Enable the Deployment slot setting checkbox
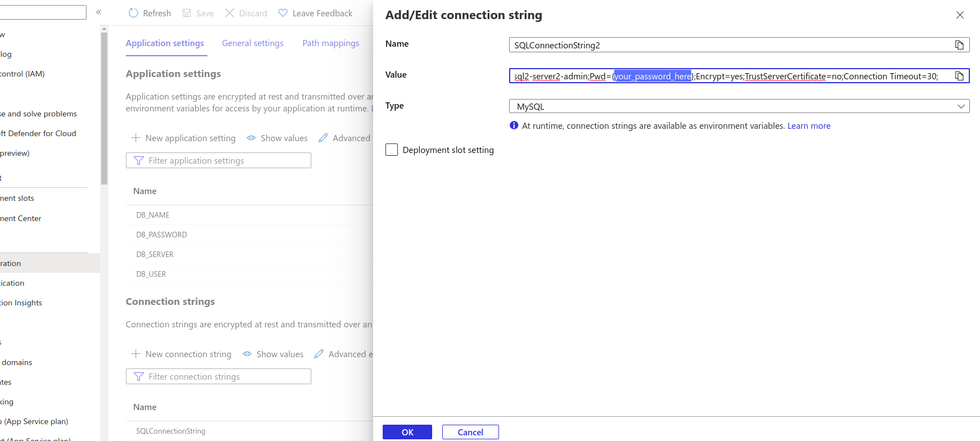 (392, 150)
